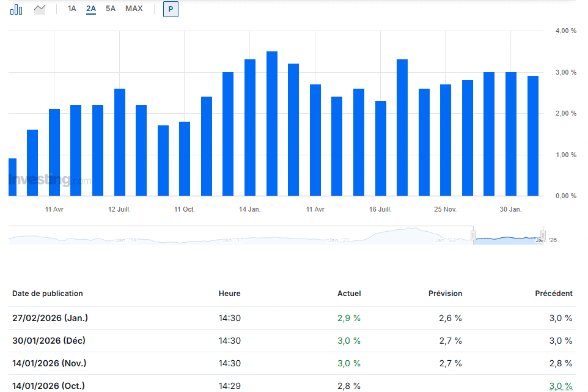
Task: Click the highlighted range in the navigator
Action: [507, 239]
